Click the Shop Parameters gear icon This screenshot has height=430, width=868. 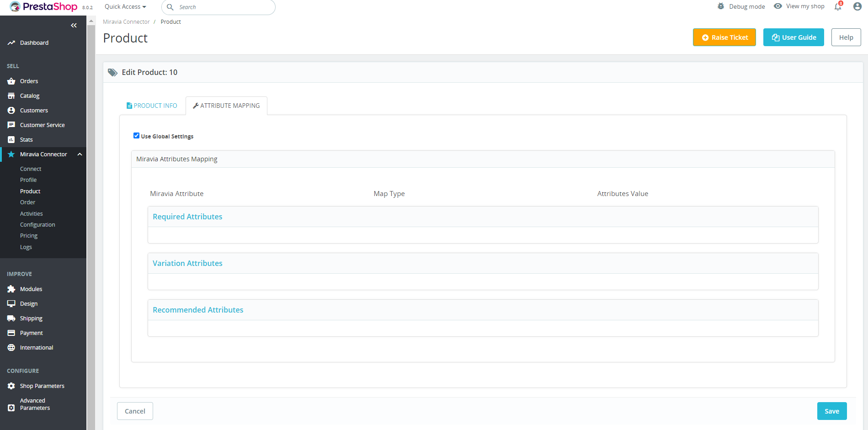(11, 386)
